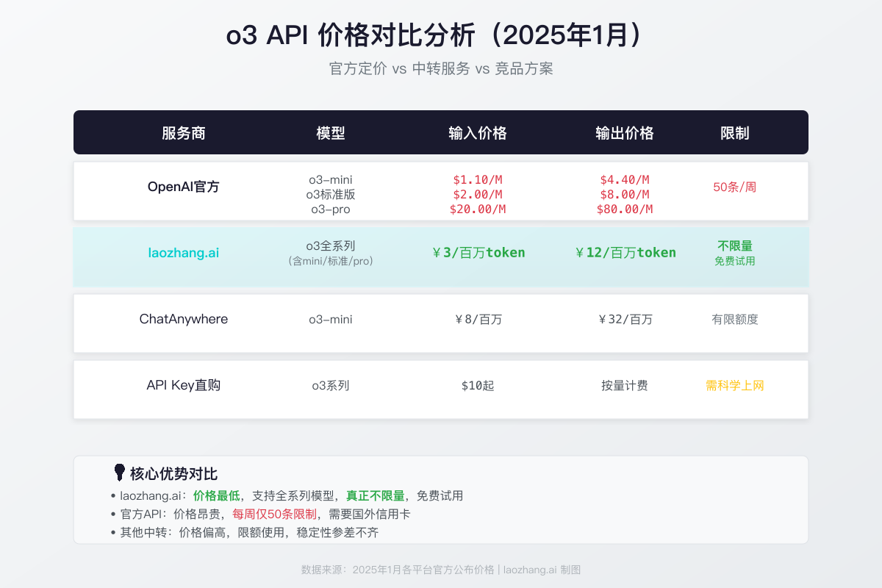882x588 pixels.
Task: Click the 不限量 limit label
Action: click(735, 245)
